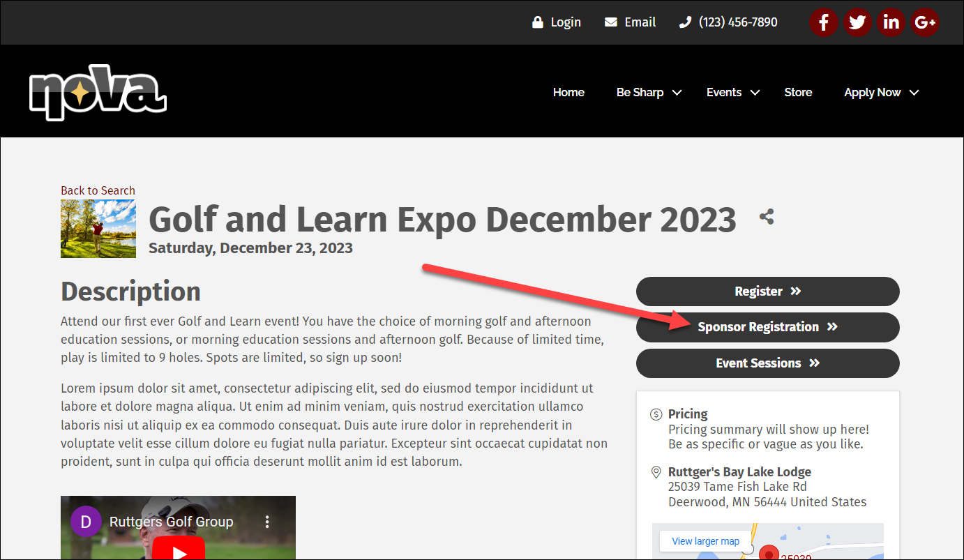
Task: Click the share icon beside event title
Action: click(x=767, y=217)
